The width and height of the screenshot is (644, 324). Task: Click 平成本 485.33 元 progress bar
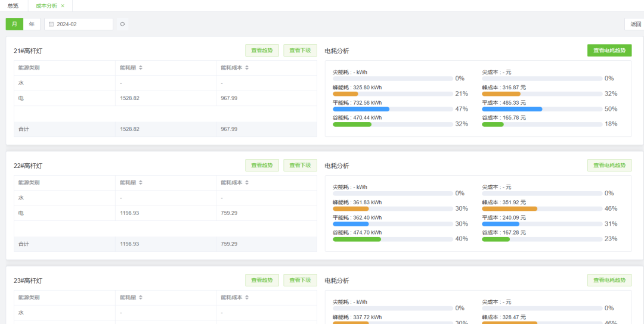542,109
